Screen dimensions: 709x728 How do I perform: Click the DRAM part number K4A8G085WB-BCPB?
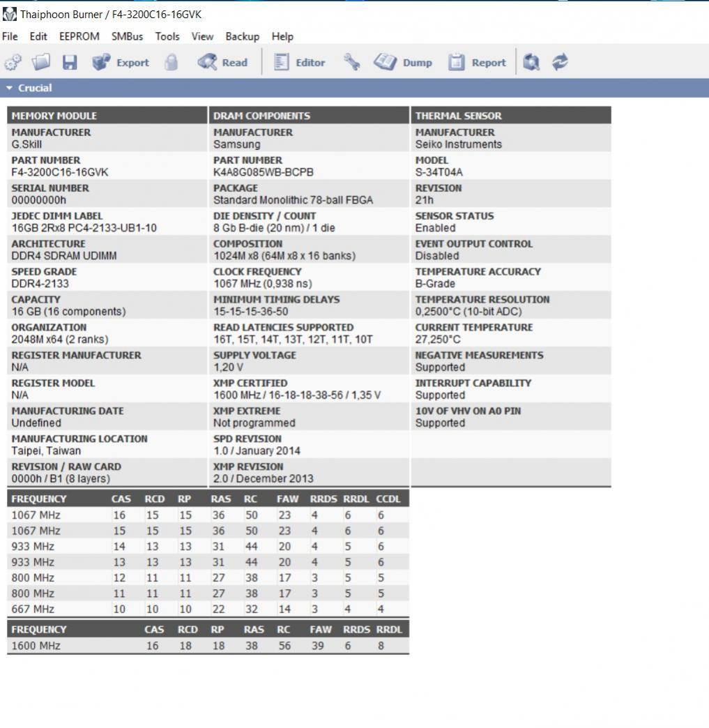pyautogui.click(x=264, y=172)
